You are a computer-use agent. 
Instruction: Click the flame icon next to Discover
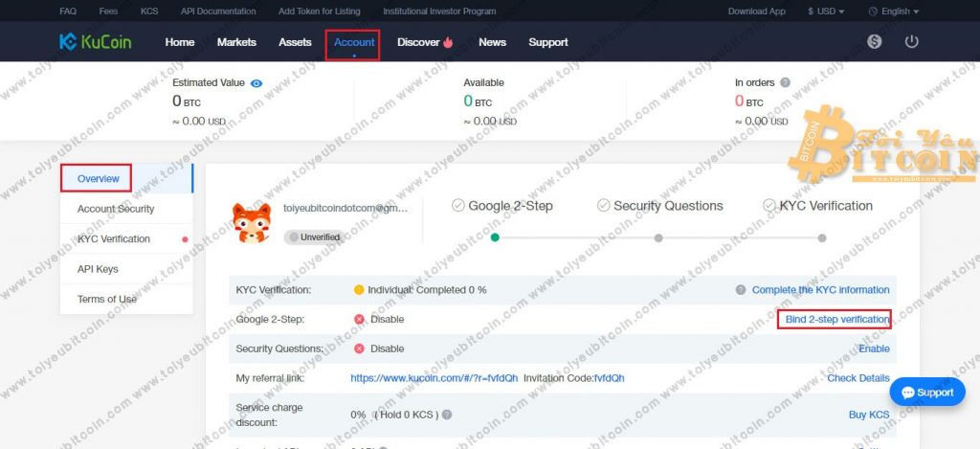(448, 42)
